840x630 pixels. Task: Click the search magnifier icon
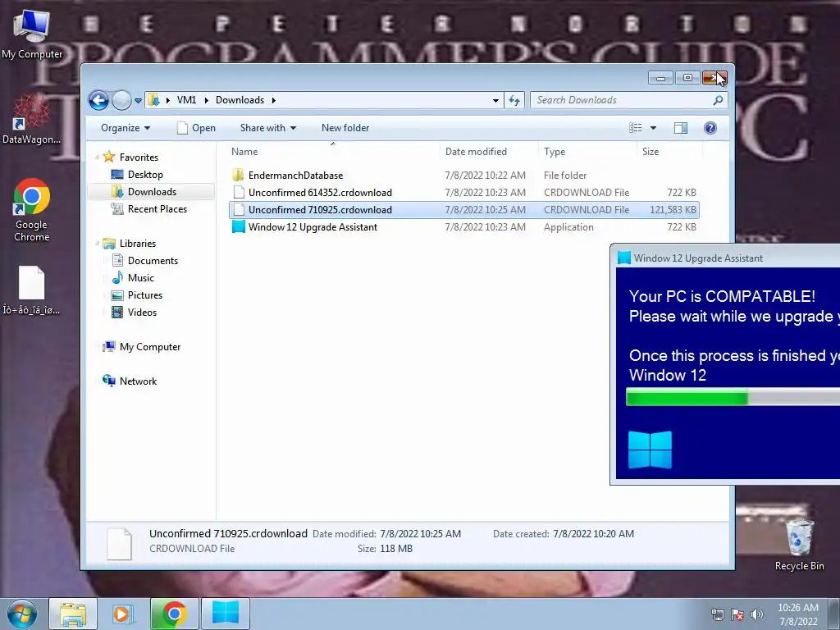coord(718,100)
